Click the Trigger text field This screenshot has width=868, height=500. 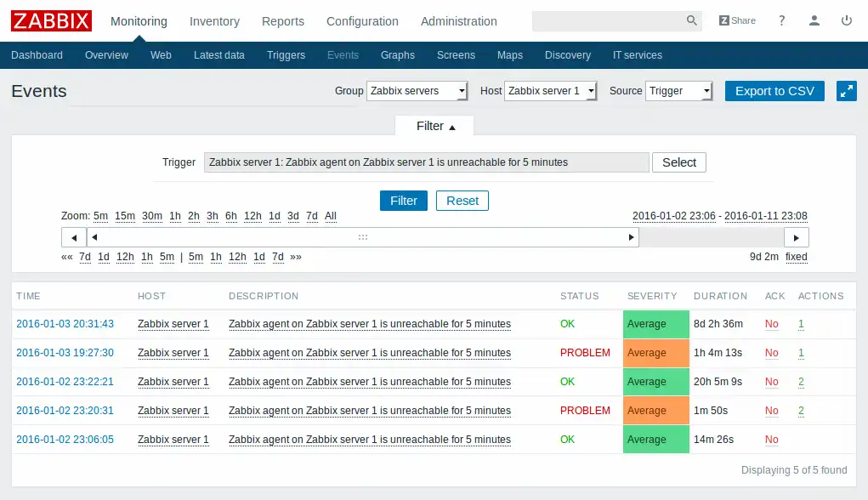pyautogui.click(x=426, y=162)
